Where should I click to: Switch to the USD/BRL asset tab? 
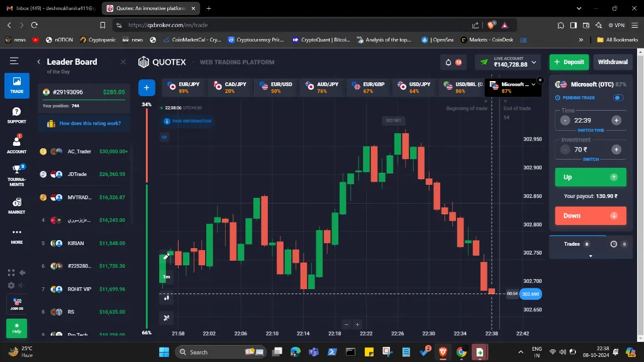pyautogui.click(x=462, y=87)
